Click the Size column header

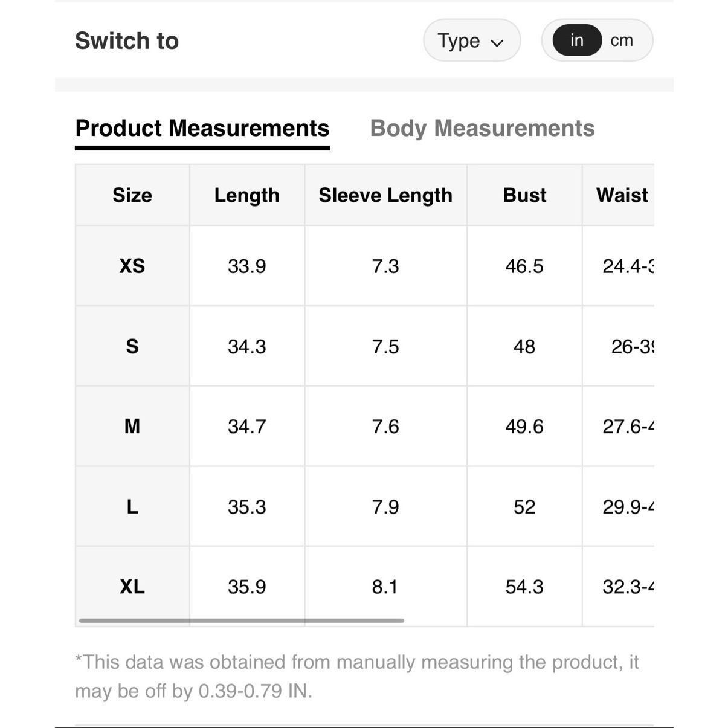pos(132,195)
